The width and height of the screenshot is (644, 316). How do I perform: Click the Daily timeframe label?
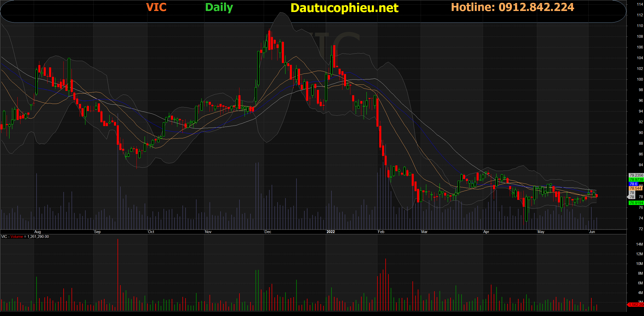pos(219,8)
